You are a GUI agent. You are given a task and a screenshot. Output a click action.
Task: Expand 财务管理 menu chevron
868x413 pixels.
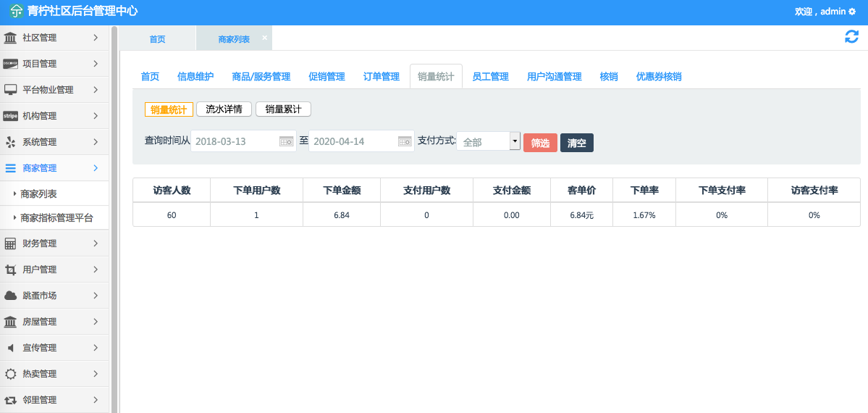tap(96, 243)
